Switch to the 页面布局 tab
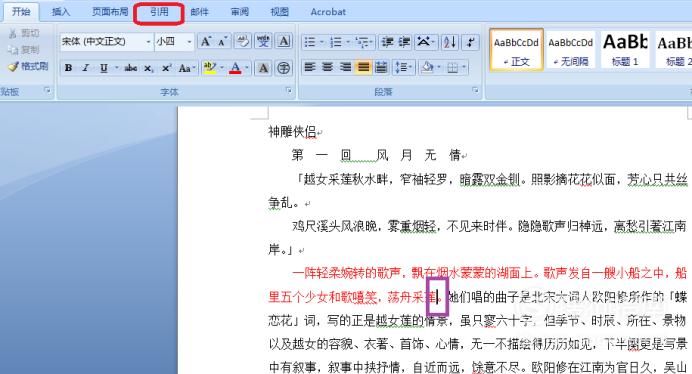 [110, 12]
